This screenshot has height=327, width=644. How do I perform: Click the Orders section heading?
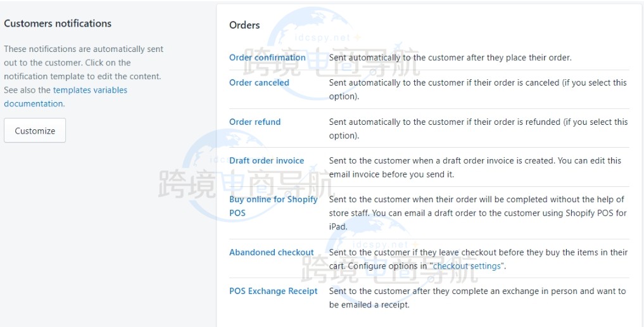click(x=244, y=25)
